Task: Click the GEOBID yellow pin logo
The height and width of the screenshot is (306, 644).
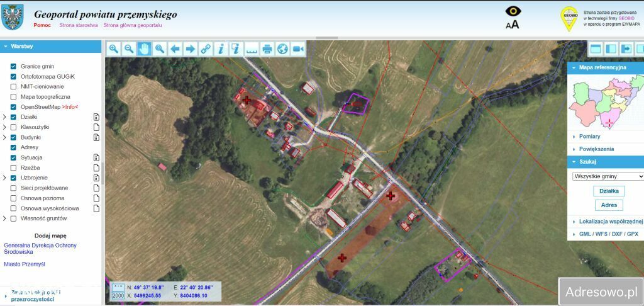Action: [569, 18]
